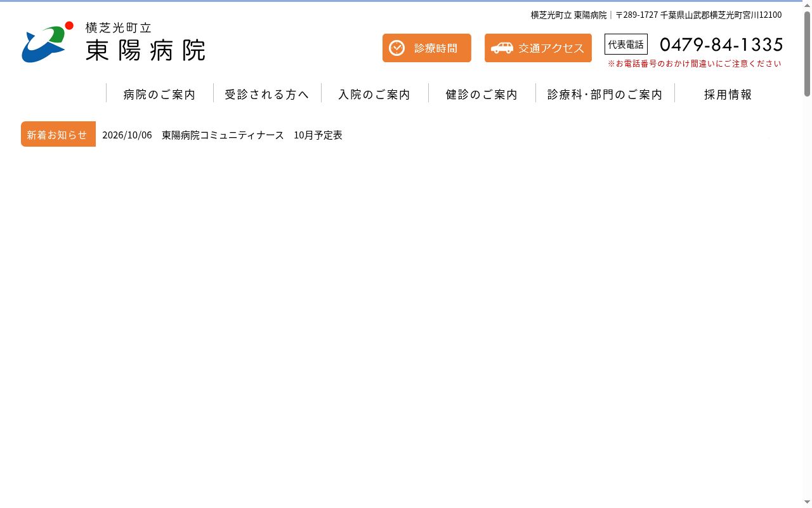Open 採用情報 menu
This screenshot has width=812, height=508.
(728, 95)
